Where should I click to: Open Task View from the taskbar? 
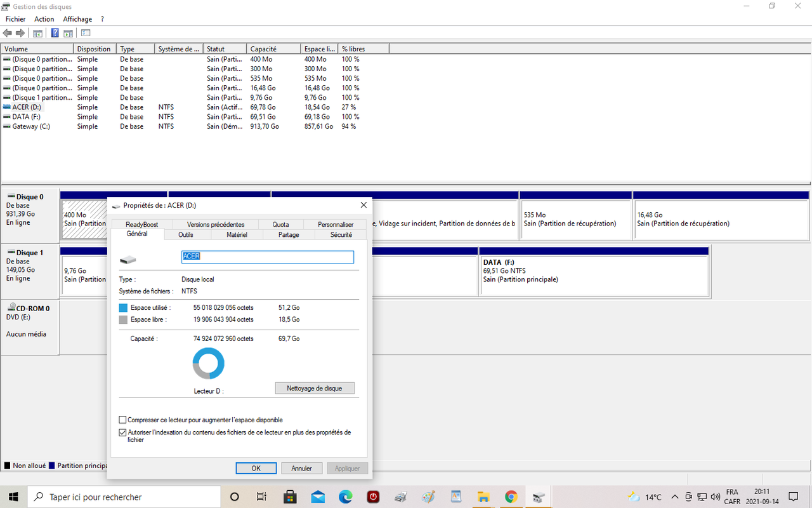(261, 497)
